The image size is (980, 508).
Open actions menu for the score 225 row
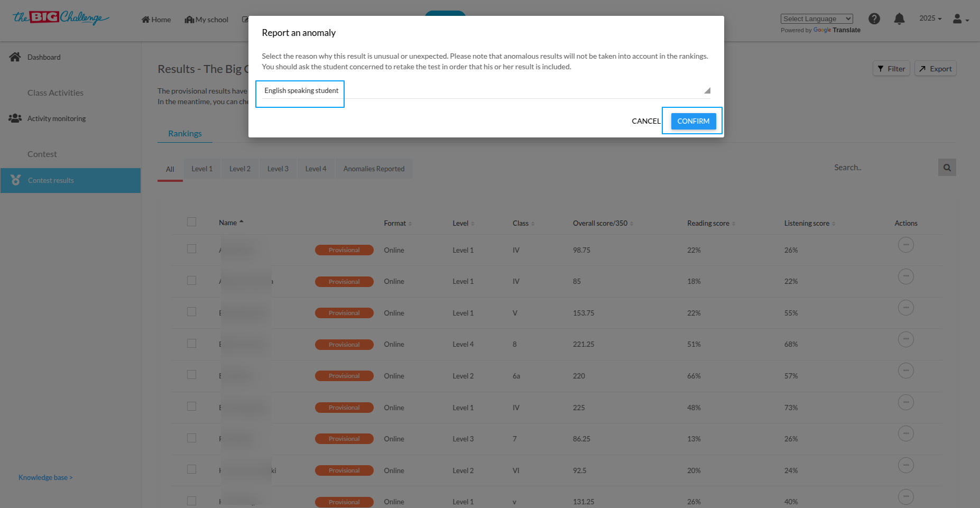click(x=906, y=402)
